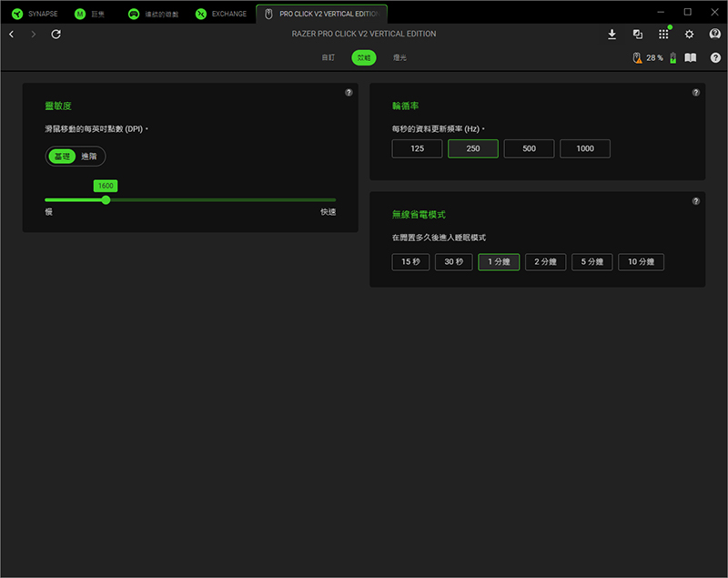Click the 快速 label under the slider
The height and width of the screenshot is (578, 728).
tap(329, 212)
